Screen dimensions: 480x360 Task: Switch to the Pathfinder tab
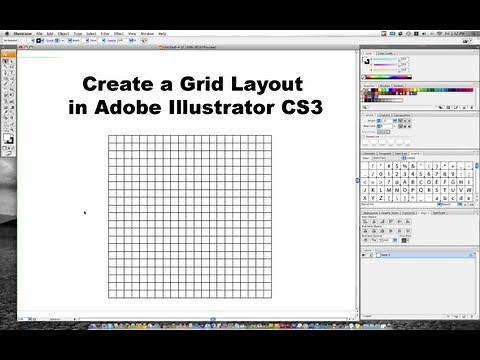click(439, 213)
